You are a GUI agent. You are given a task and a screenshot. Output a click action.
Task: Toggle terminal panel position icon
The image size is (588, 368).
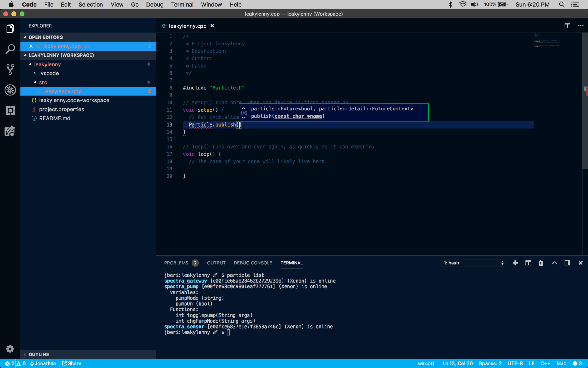(567, 263)
